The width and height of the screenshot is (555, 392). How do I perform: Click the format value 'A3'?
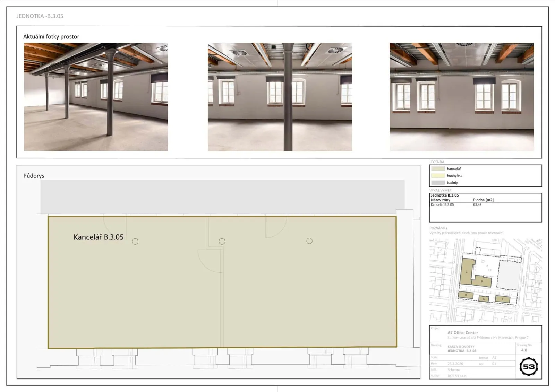click(494, 358)
